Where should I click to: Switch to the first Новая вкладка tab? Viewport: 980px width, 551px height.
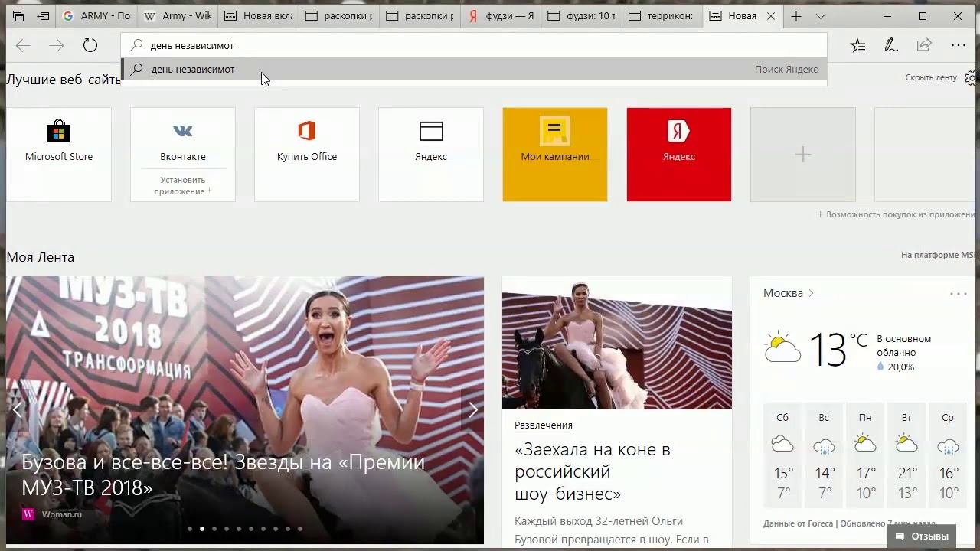point(259,16)
